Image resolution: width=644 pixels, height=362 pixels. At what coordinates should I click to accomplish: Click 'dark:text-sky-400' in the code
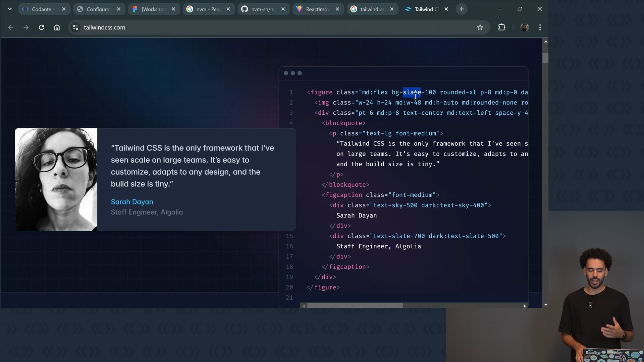452,205
